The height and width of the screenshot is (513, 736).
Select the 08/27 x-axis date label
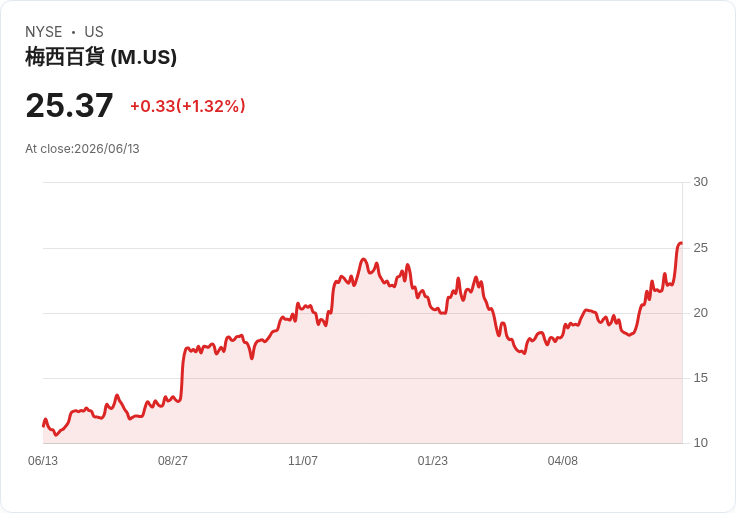point(173,461)
